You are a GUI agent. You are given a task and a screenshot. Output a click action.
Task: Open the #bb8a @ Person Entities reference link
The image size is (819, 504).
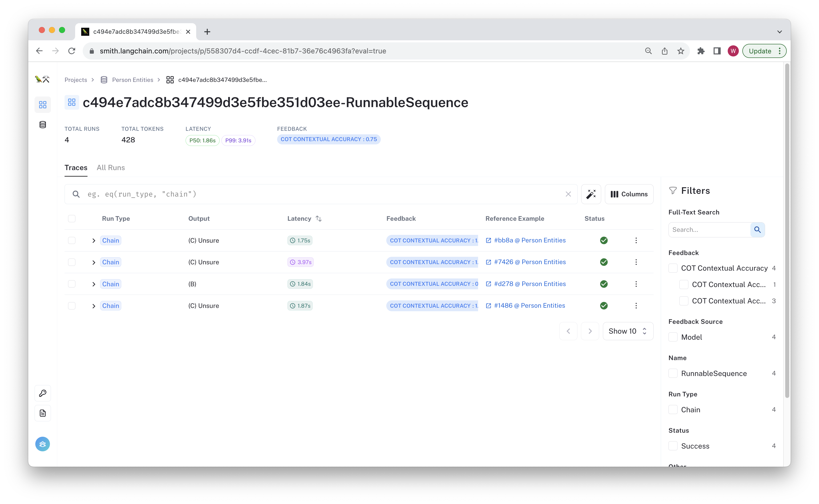pos(525,240)
